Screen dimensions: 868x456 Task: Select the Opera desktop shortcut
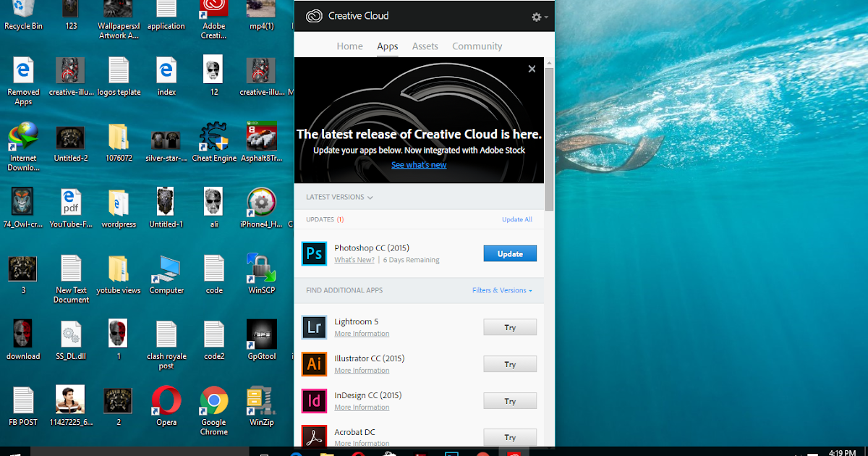click(166, 406)
